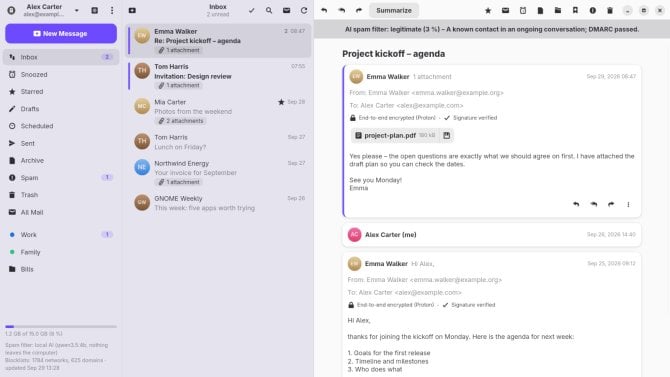Screen dimensions: 670x377
Task: Open Emma Walker's Re: Project kickoff email
Action: [219, 41]
